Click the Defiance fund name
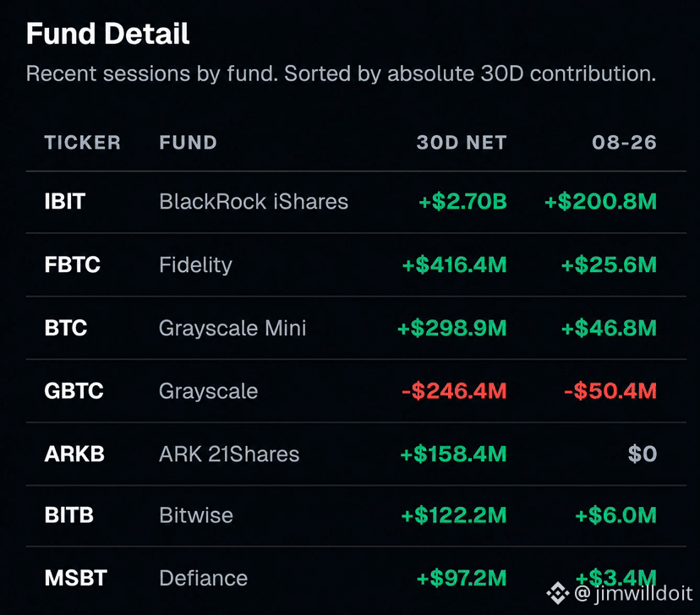 [204, 578]
